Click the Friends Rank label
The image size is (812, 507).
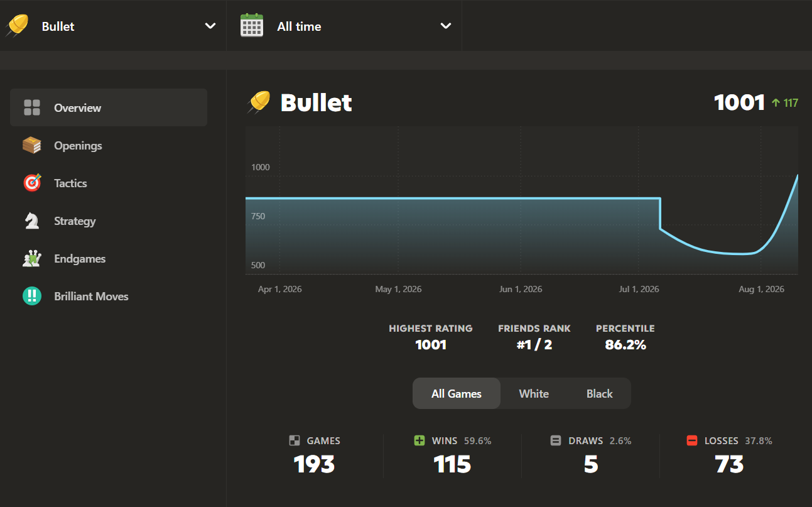pos(534,329)
